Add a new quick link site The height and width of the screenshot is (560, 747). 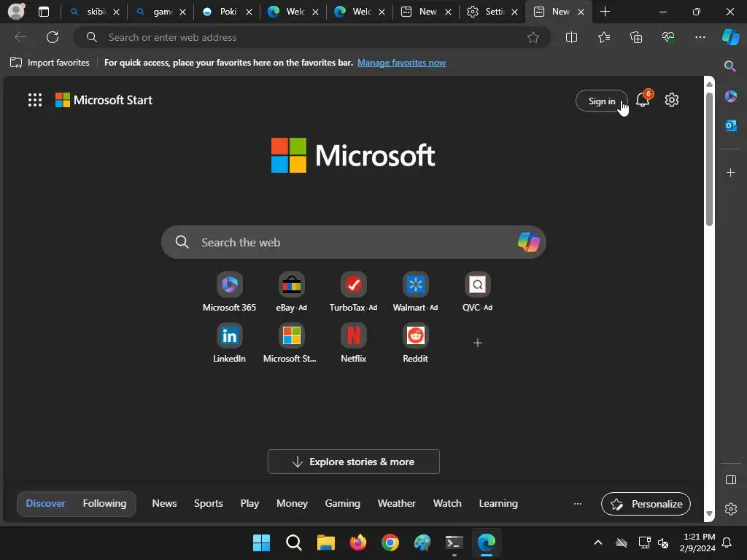point(477,343)
